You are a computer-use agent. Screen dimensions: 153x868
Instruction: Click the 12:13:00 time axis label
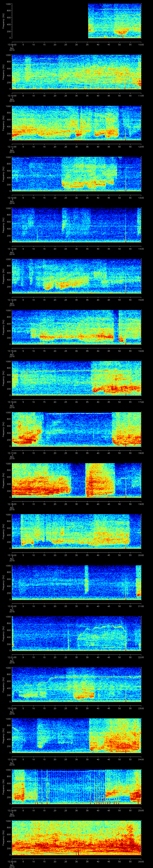pyautogui.click(x=12, y=249)
